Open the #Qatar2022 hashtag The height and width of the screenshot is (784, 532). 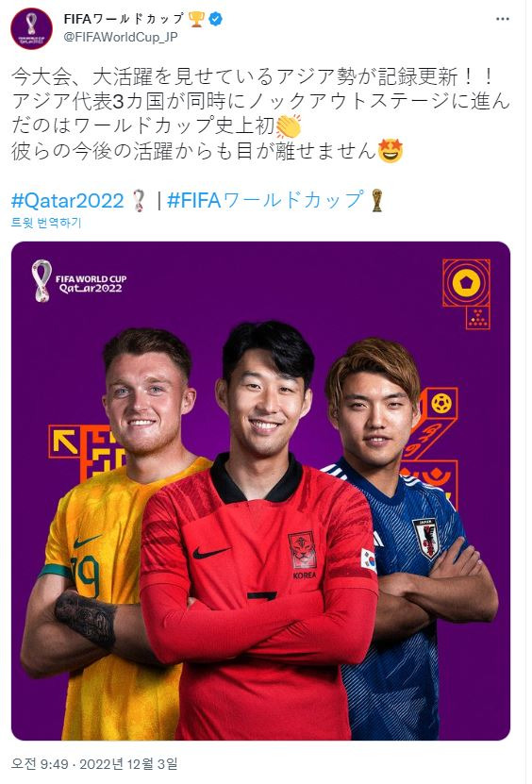pos(68,201)
